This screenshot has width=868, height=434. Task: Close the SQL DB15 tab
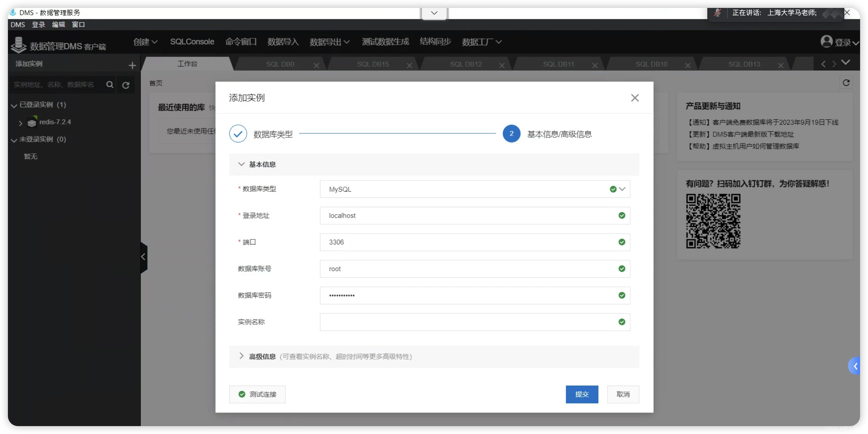(x=409, y=65)
